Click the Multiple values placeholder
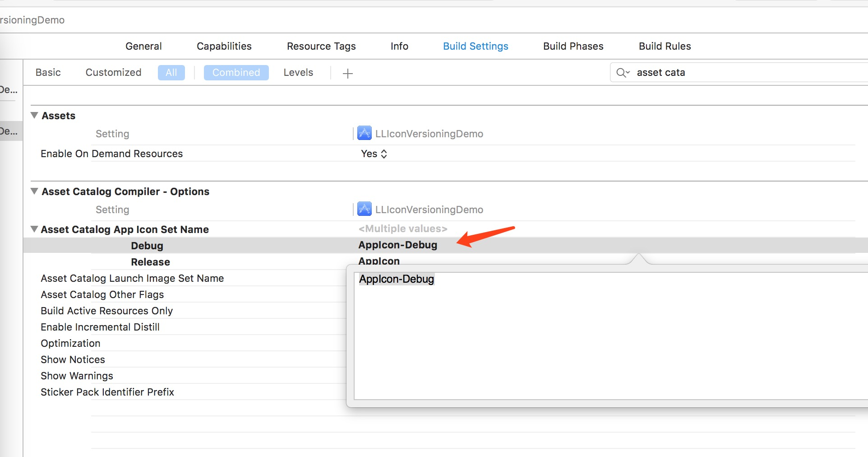Image resolution: width=868 pixels, height=457 pixels. (x=403, y=228)
